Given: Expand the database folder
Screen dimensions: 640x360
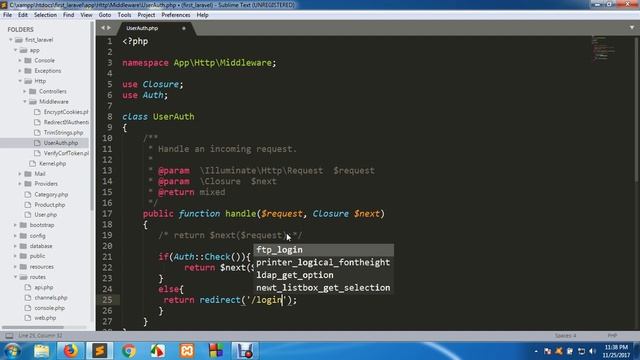Looking at the screenshot, I should 16,246.
